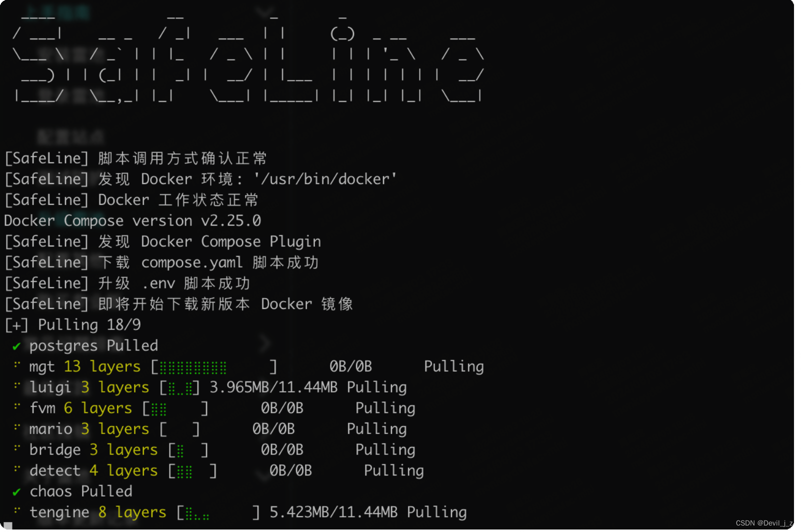Click '5.423MB/11.44MB' size for tengine
The width and height of the screenshot is (801, 532).
point(333,512)
